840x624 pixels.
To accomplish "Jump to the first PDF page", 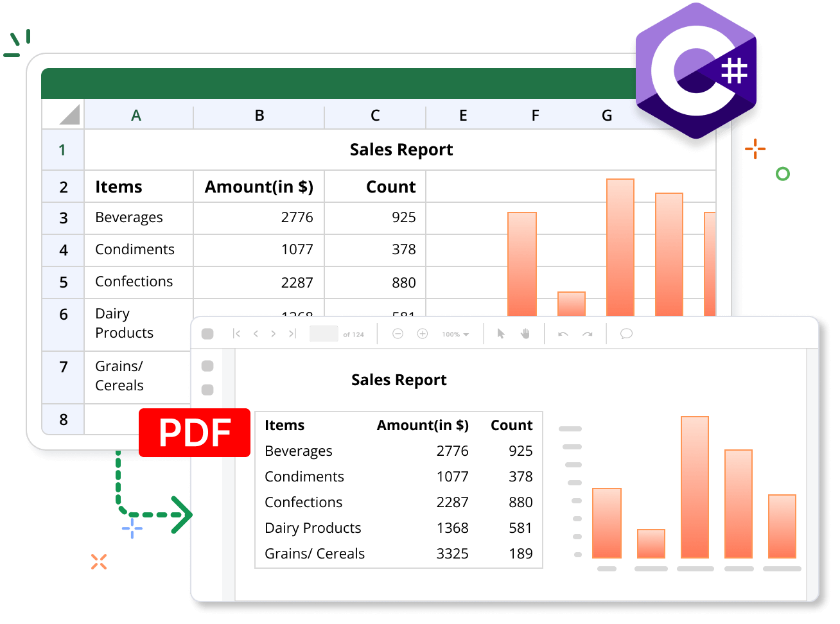I will tap(237, 333).
